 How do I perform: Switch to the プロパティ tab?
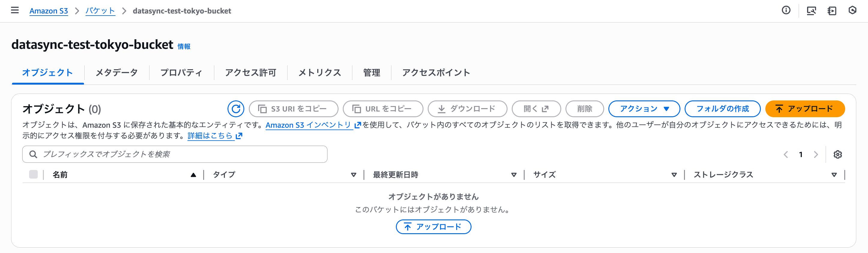(181, 73)
